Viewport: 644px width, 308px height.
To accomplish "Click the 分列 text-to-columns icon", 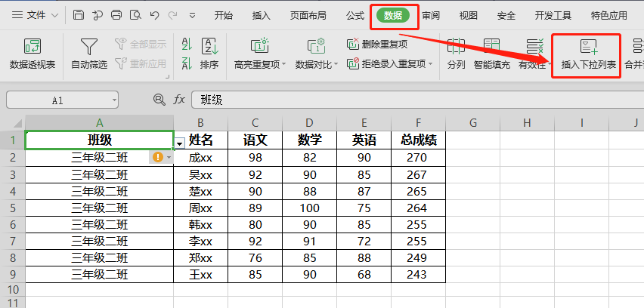I will (456, 53).
